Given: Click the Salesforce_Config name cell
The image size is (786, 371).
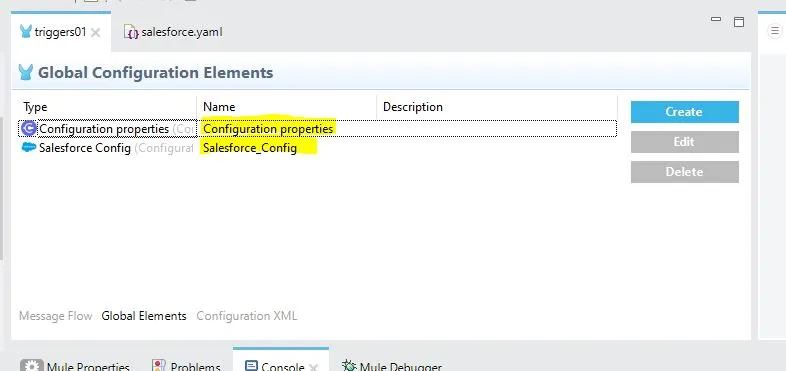Looking at the screenshot, I should 250,148.
